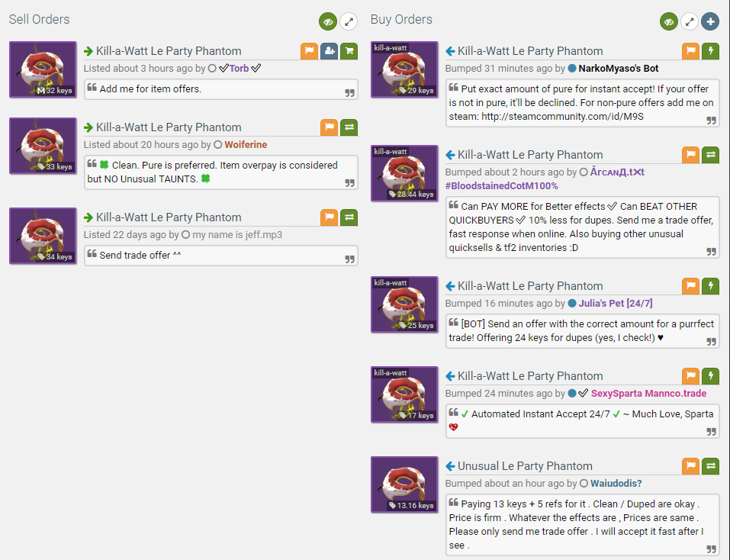This screenshot has width=730, height=560.
Task: Add a new buy order with plus icon
Action: [710, 21]
